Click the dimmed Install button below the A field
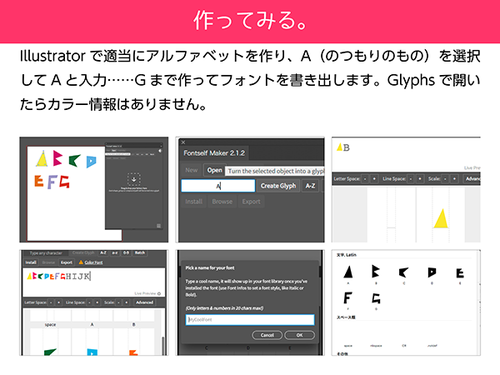Screen dimensions: 500x375 coord(194,201)
